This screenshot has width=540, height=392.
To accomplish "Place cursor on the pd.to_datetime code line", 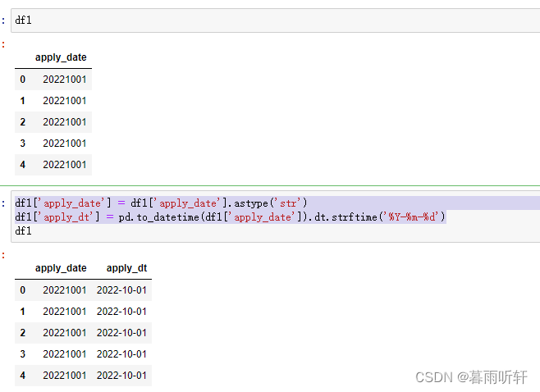I will (x=230, y=217).
